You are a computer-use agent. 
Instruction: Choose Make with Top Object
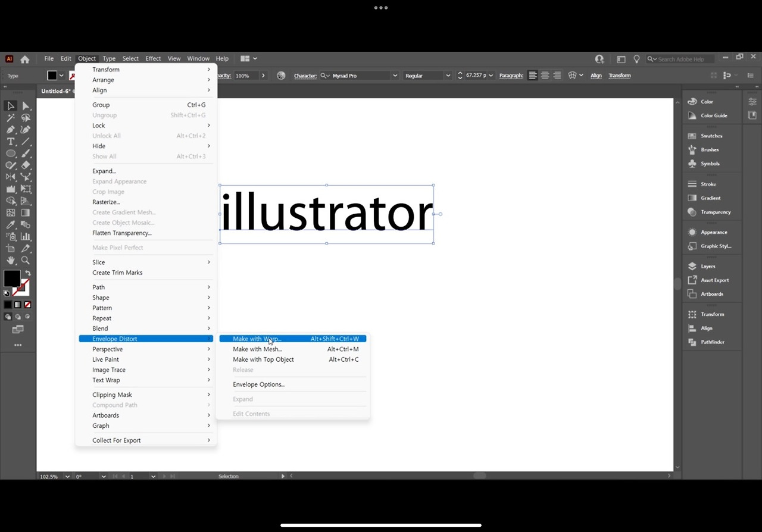point(292,359)
